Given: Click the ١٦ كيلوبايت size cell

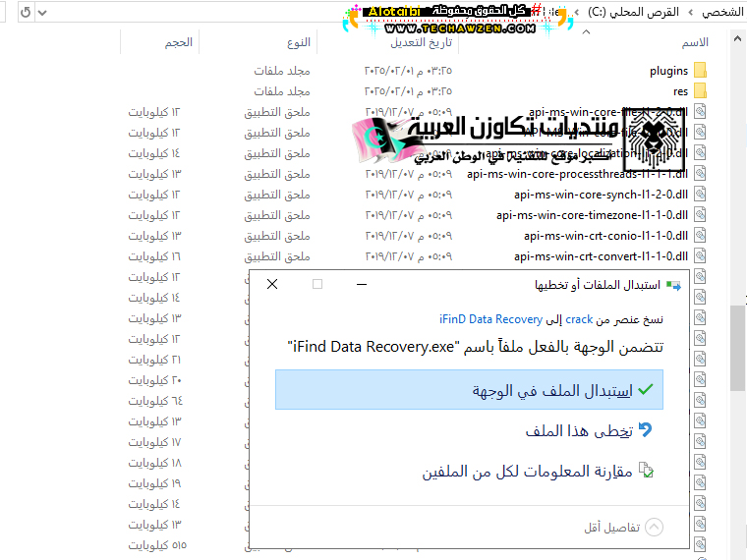Looking at the screenshot, I should tap(154, 256).
